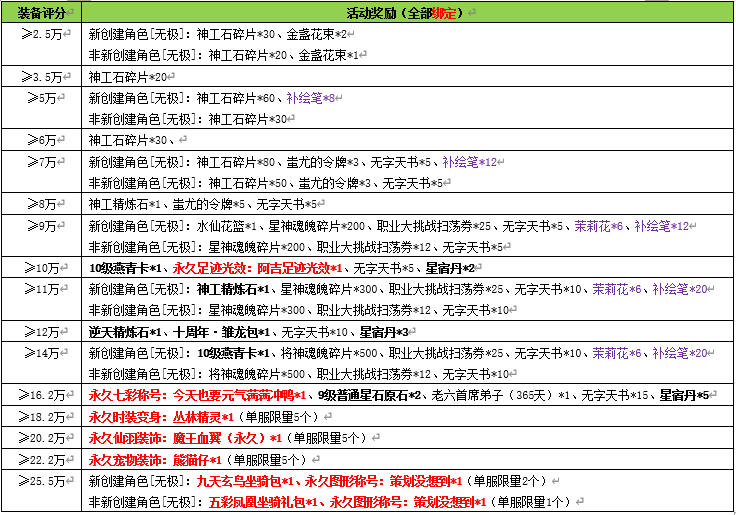736x515 pixels.
Task: Click 神工石碎片*30 in the ≥6万 row
Action: pyautogui.click(x=128, y=140)
